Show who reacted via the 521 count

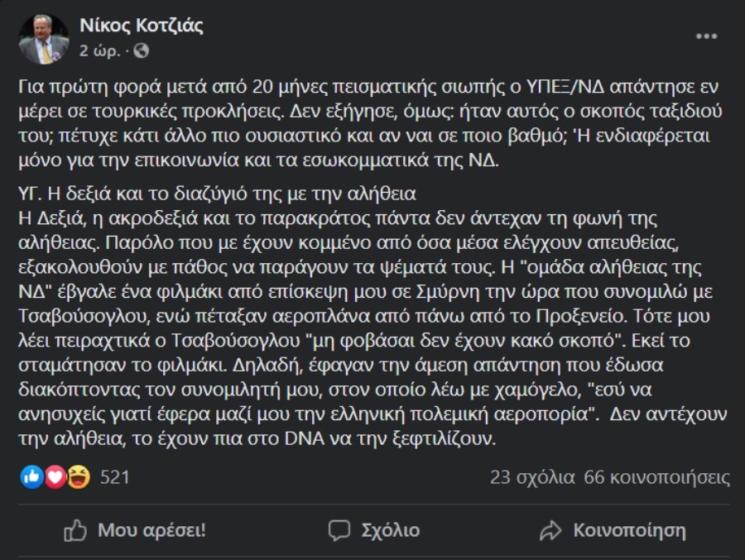tap(114, 477)
